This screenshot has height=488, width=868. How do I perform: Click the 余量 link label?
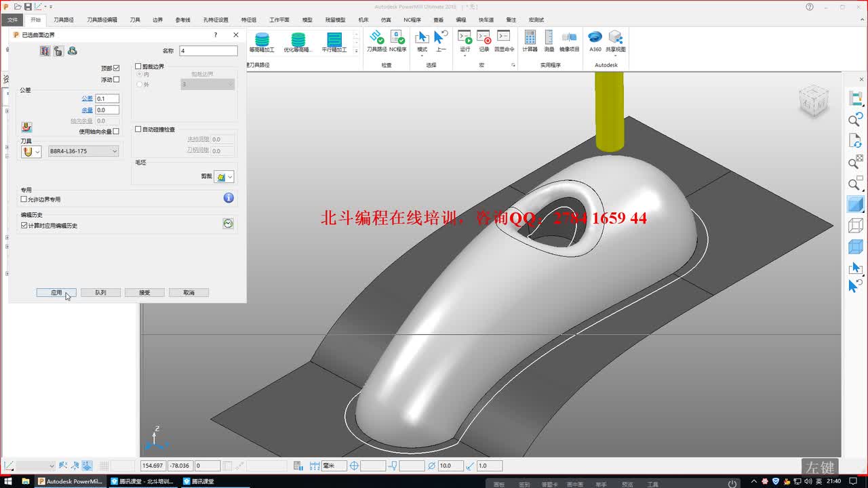point(87,110)
